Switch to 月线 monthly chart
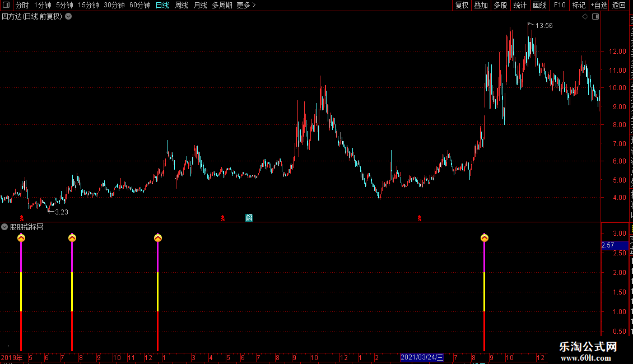 click(x=200, y=5)
